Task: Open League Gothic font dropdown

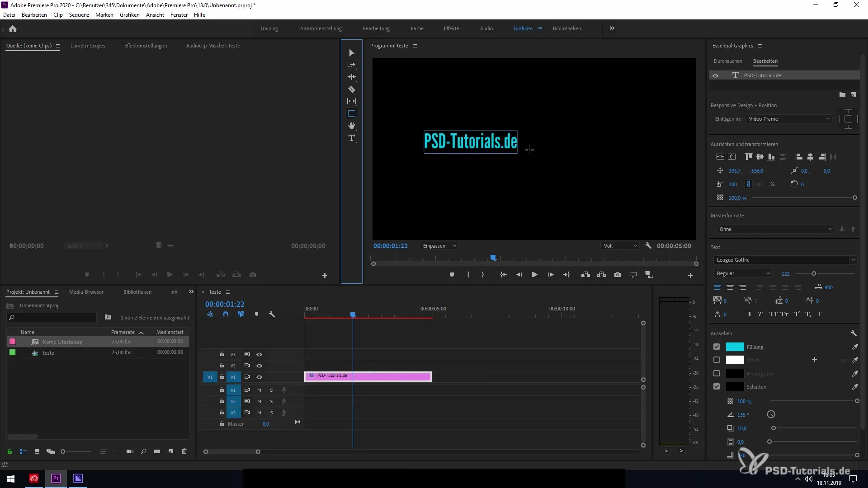Action: click(x=785, y=260)
